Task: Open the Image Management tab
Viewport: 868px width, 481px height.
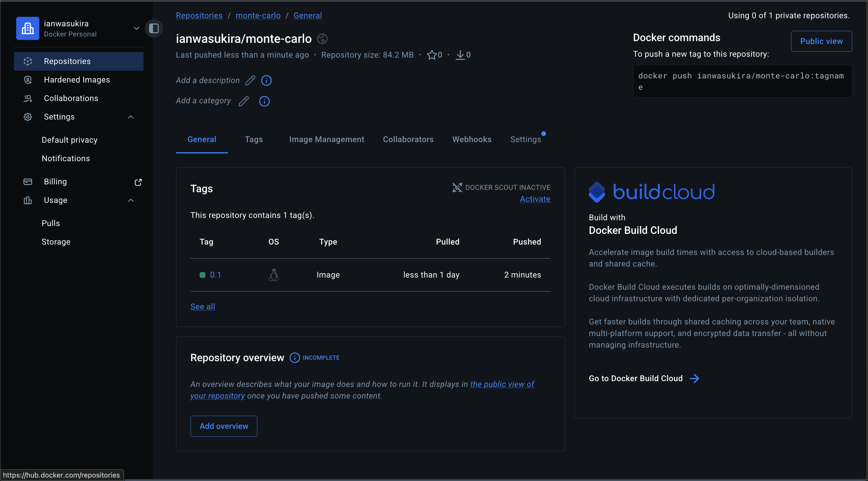Action: 326,139
